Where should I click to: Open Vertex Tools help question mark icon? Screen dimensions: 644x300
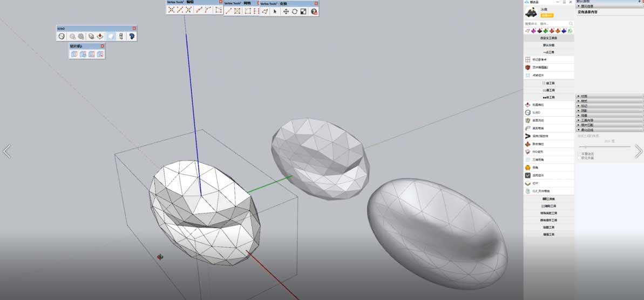pyautogui.click(x=314, y=11)
